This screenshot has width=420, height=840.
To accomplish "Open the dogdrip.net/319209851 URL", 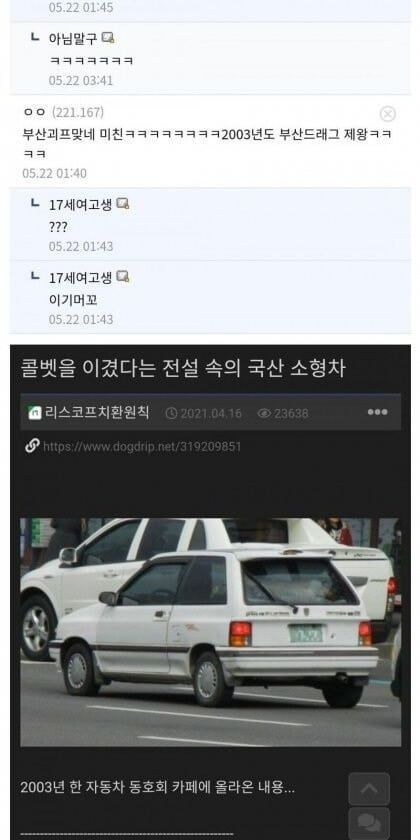I will [142, 447].
